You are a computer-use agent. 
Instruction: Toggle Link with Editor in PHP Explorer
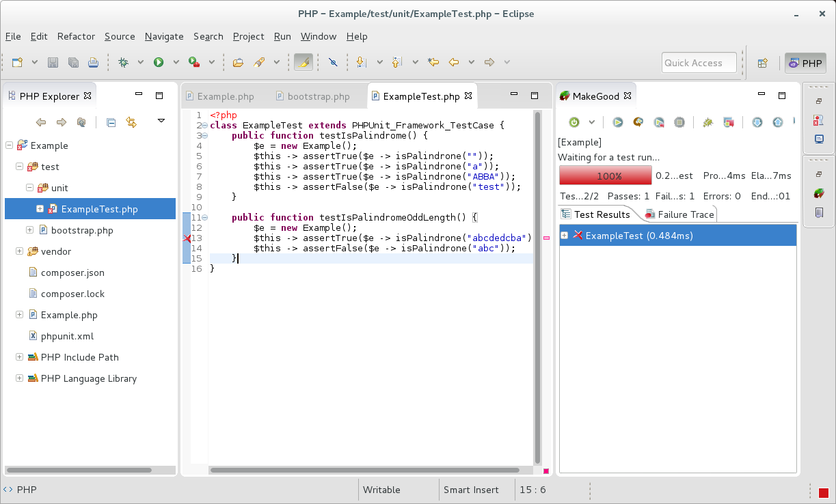(131, 122)
